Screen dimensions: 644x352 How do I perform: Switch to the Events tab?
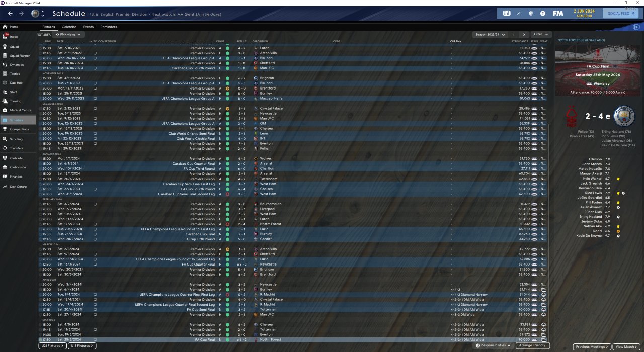click(x=88, y=27)
